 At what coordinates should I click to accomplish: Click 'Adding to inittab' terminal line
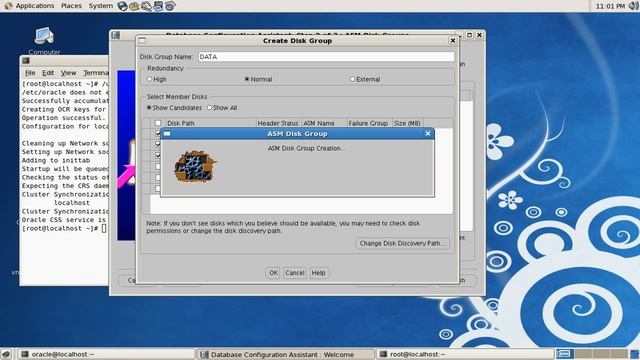[x=56, y=160]
